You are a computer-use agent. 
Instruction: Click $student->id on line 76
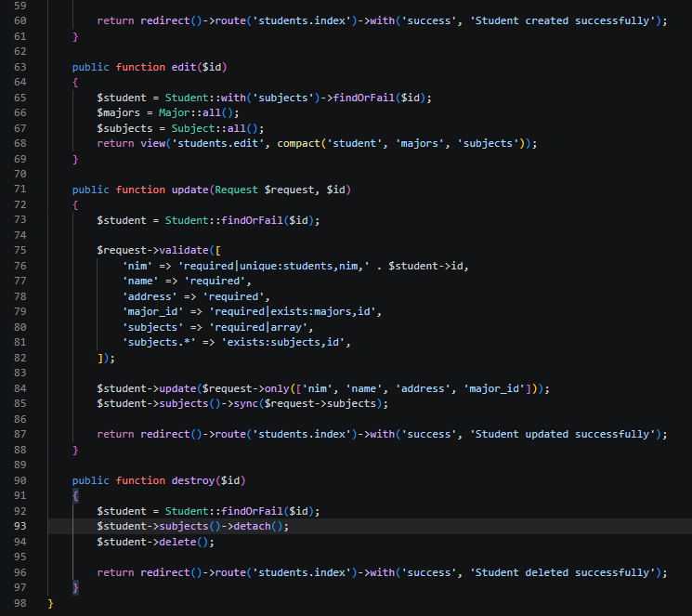click(x=425, y=266)
